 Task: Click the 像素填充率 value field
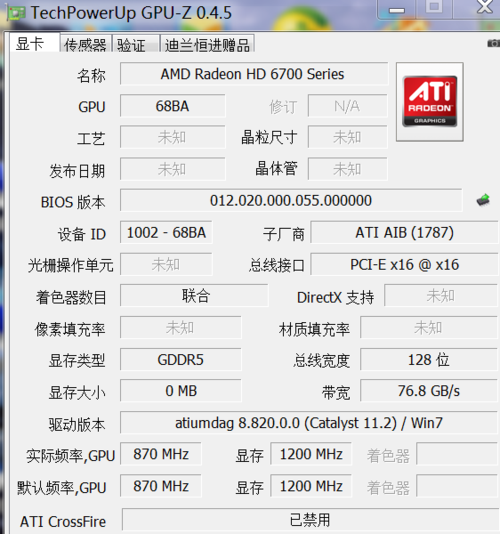[x=181, y=328]
